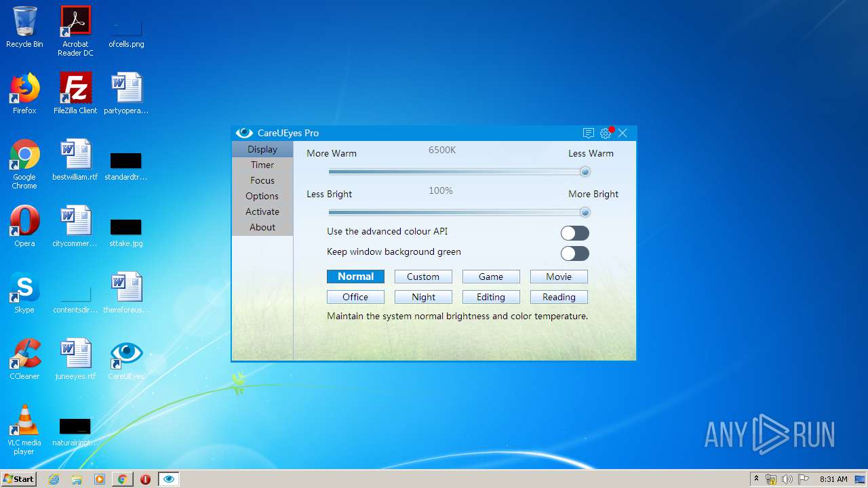Click the volume speaker tray icon

787,479
